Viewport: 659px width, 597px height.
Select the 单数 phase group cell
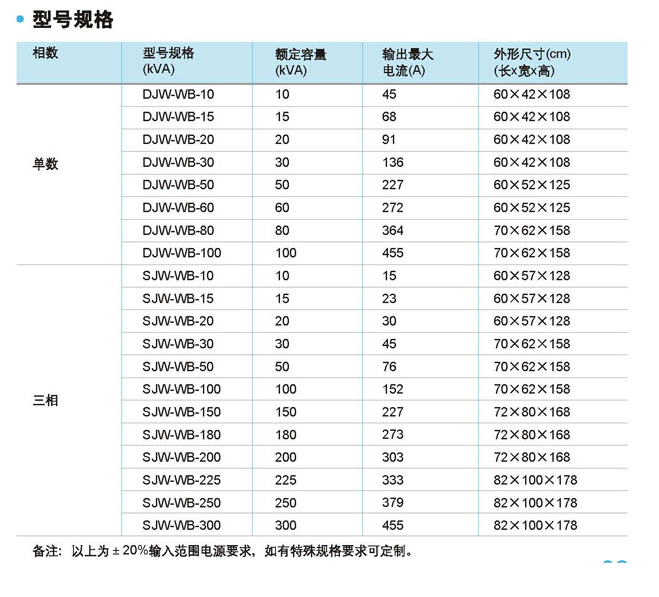click(46, 164)
